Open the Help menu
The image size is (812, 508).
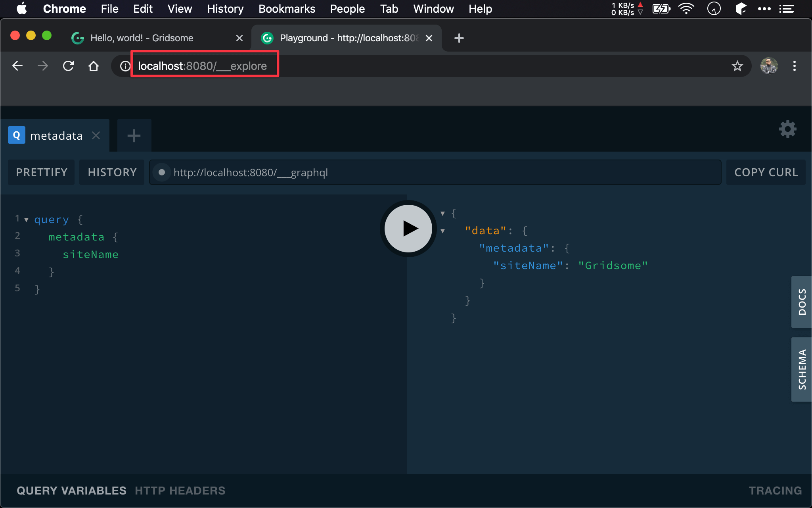click(x=480, y=9)
